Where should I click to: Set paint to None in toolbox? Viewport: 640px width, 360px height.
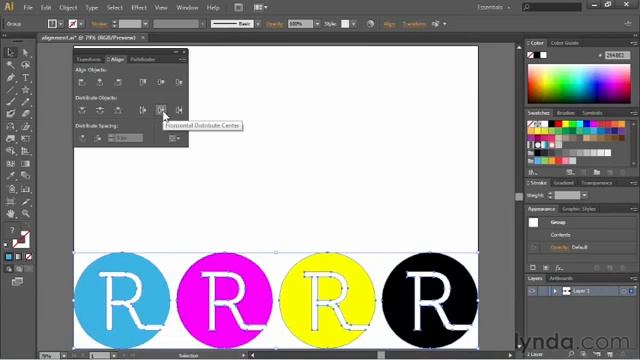pos(29,257)
